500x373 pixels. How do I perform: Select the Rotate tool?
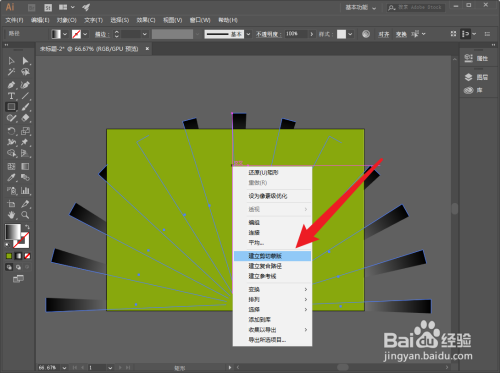(11, 131)
